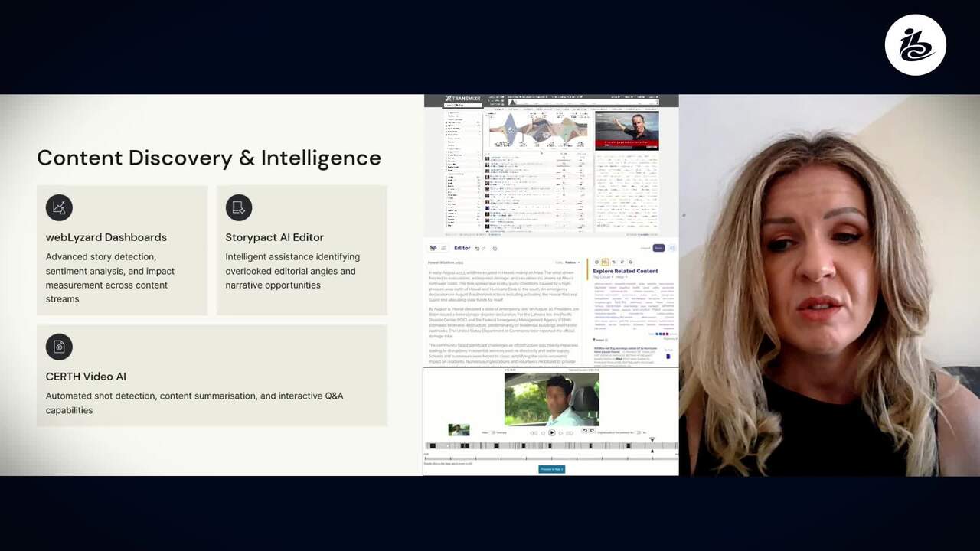Select highlighted search icon above Explore Related Content
Image resolution: width=980 pixels, height=551 pixels.
coord(605,262)
